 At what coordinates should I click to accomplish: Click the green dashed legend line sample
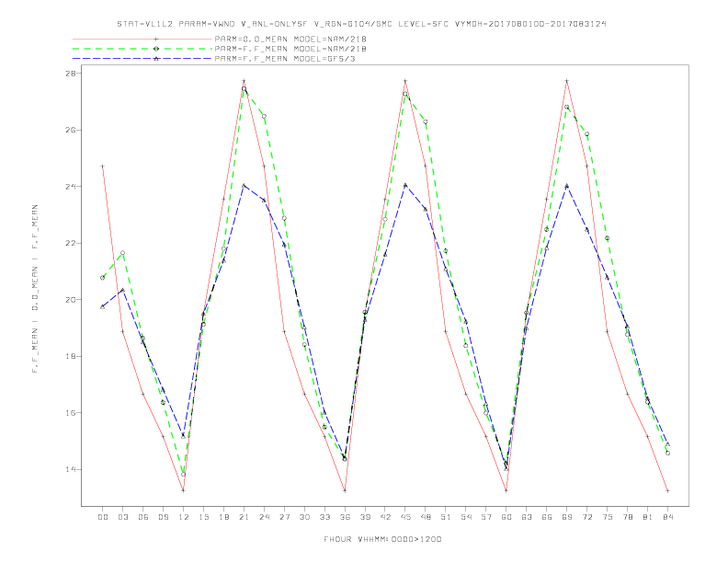(142, 49)
